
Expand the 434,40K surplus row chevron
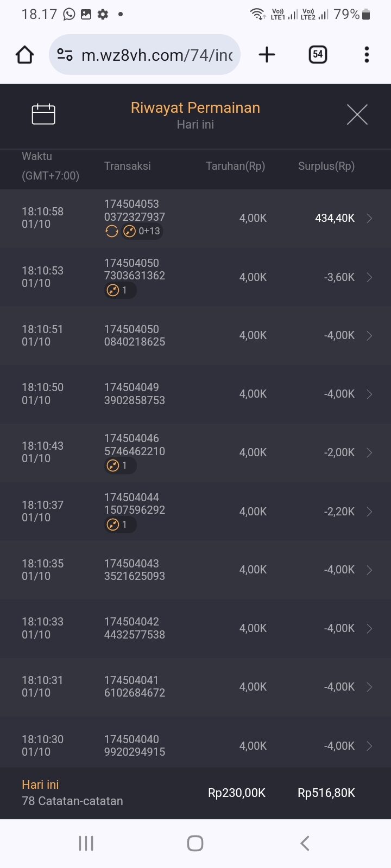[x=369, y=218]
